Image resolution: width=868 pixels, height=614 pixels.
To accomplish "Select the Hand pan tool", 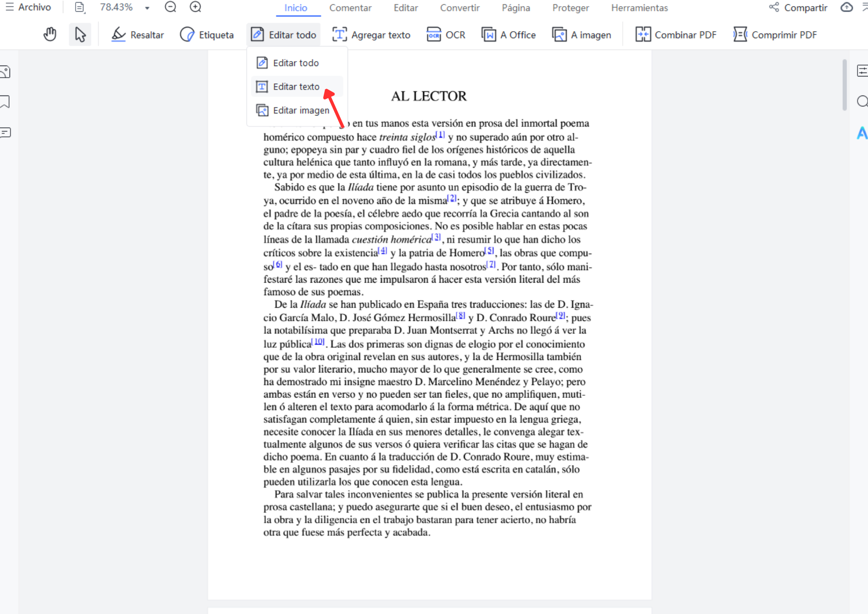I will (50, 34).
